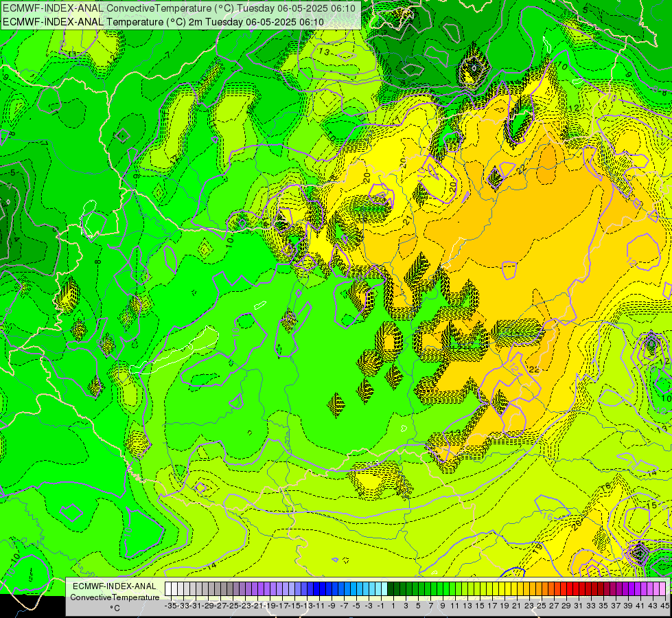Screen dimensions: 672x618
Task: Select the blue swatch above legend value -11
Action: pyautogui.click(x=316, y=588)
